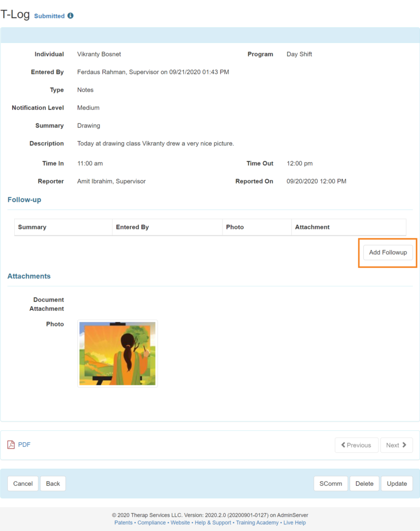The width and height of the screenshot is (420, 531).
Task: Go to the Training Academy
Action: coord(257,523)
